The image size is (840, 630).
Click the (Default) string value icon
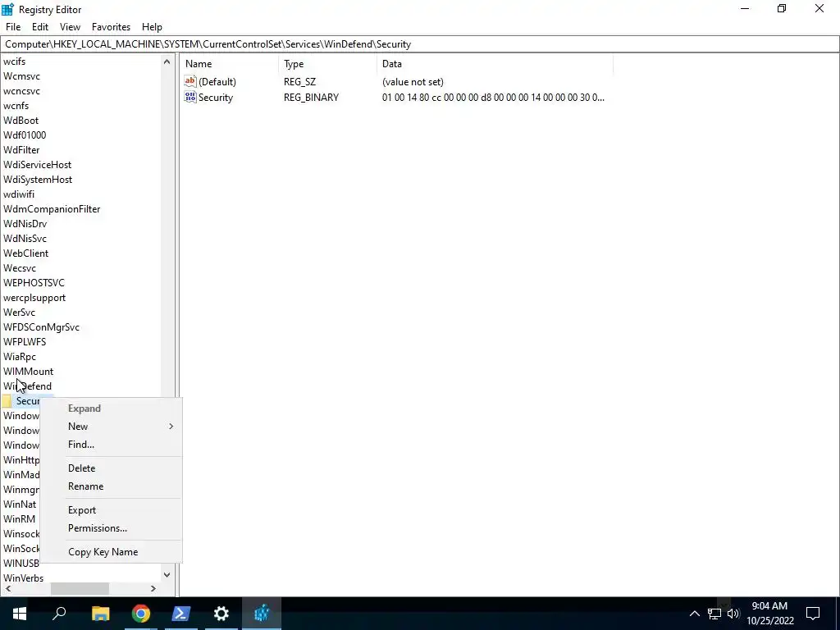click(190, 81)
